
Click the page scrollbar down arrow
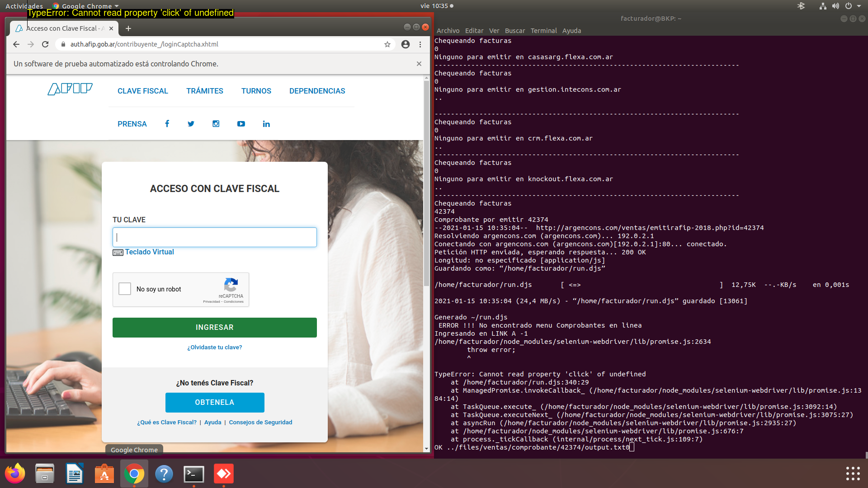coord(426,449)
